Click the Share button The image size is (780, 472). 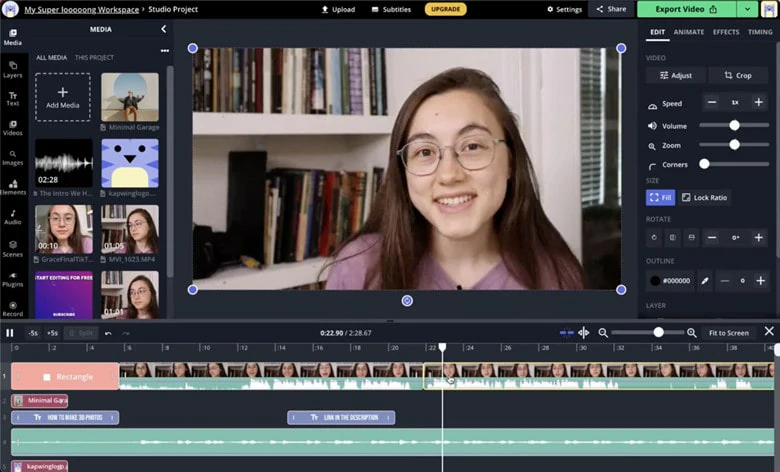(611, 9)
